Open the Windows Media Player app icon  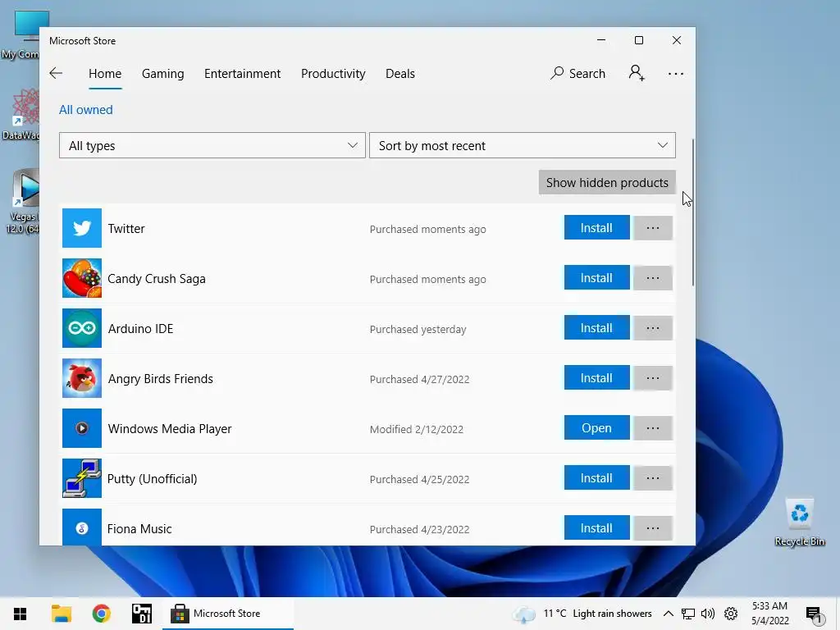82,428
